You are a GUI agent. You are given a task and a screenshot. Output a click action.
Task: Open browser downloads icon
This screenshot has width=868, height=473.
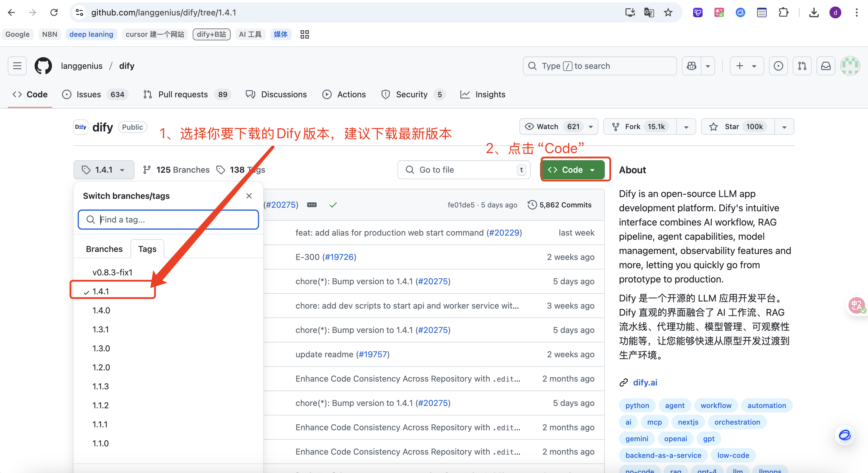click(x=814, y=12)
